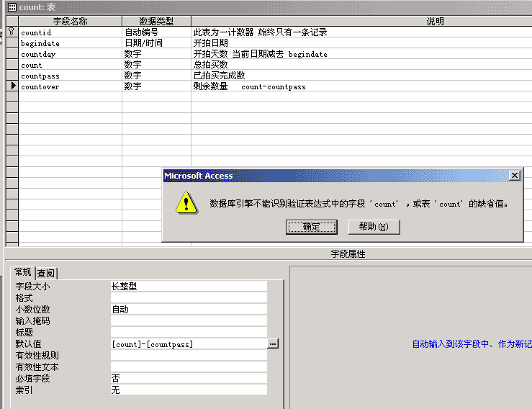The width and height of the screenshot is (532, 409).
Task: Click the 小数位数 field showing 自动
Action: tap(189, 310)
